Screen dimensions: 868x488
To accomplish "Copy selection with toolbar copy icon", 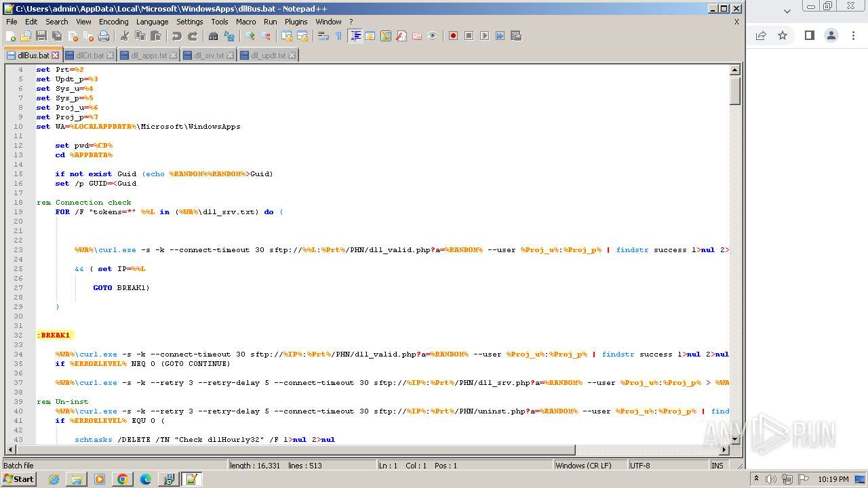I will (x=140, y=36).
